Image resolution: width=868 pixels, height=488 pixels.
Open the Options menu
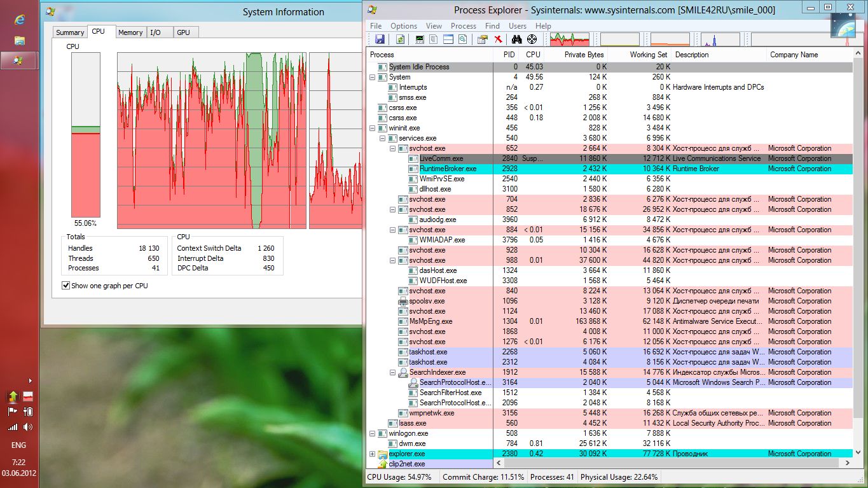pos(404,26)
